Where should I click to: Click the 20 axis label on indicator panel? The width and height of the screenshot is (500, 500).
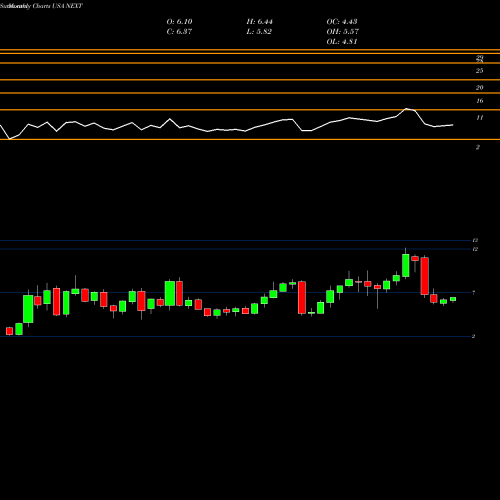pos(479,87)
